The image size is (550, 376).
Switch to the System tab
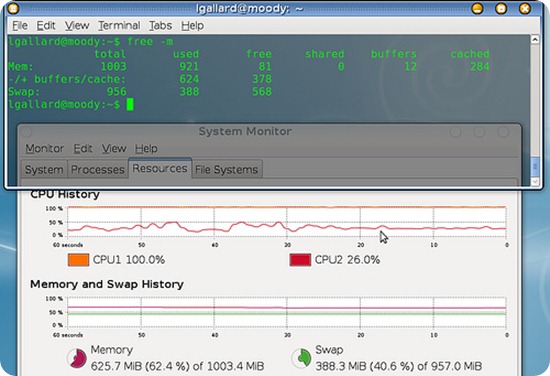44,170
